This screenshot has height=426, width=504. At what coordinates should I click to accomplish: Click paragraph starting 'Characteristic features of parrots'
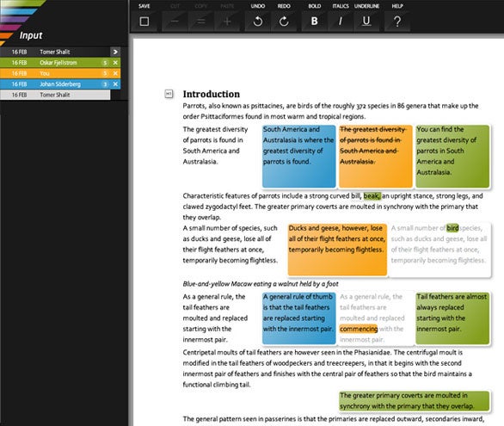pos(333,207)
